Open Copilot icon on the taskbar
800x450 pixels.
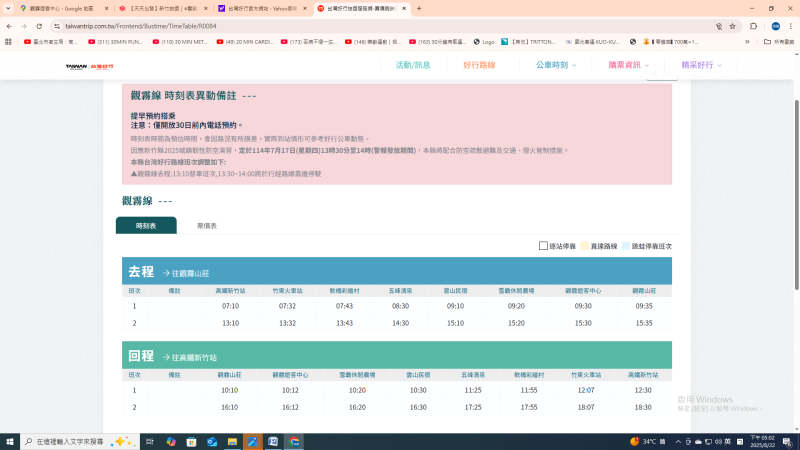pos(171,442)
